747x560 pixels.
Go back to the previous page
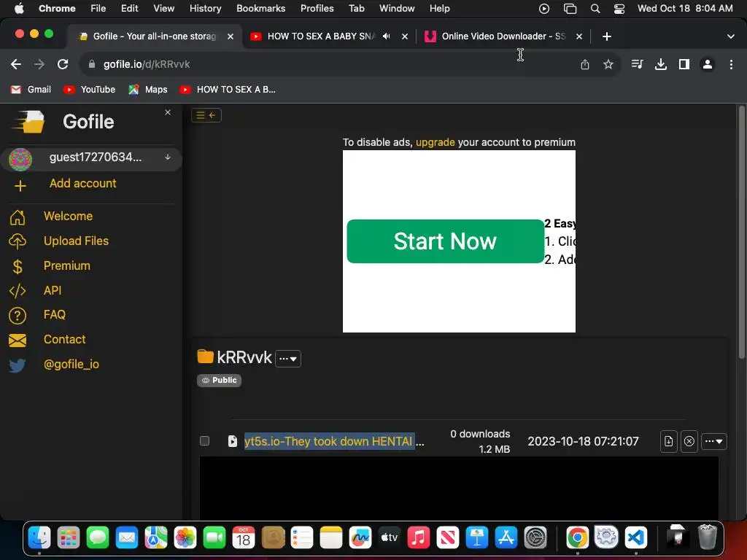pos(16,64)
